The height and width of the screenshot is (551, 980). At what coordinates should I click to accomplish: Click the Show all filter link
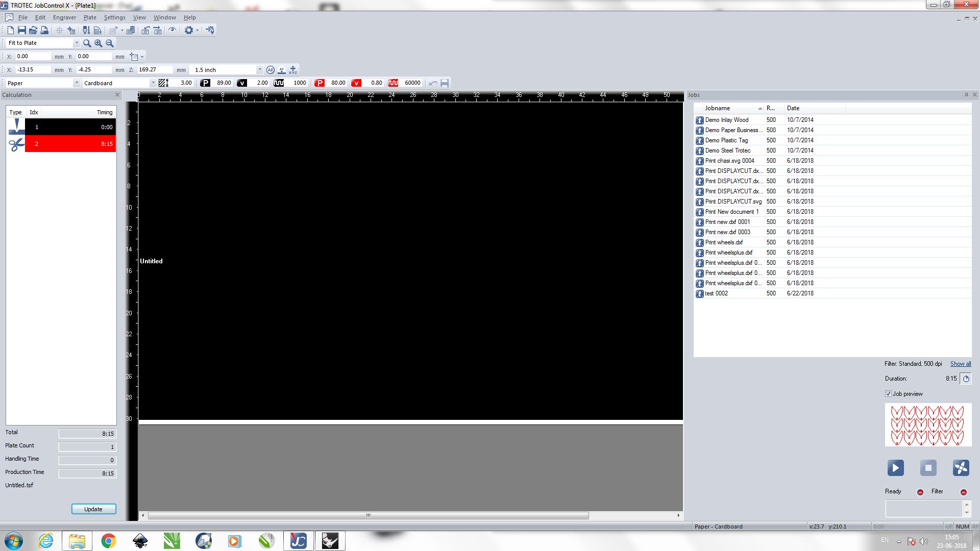point(960,364)
